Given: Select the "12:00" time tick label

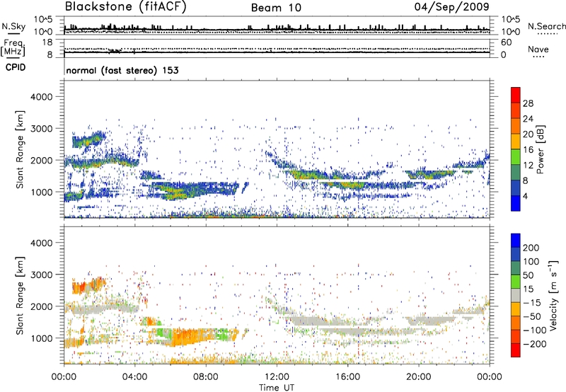Looking at the screenshot, I should [x=277, y=377].
